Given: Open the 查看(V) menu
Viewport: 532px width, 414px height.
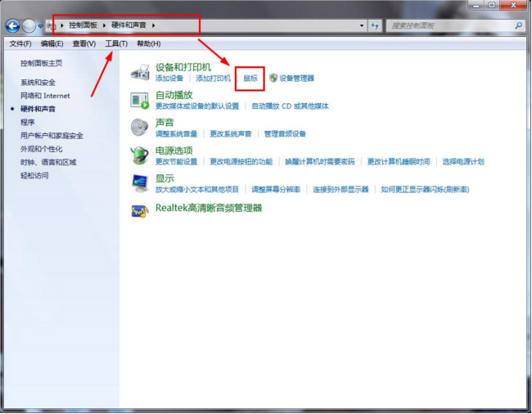Looking at the screenshot, I should (x=84, y=43).
